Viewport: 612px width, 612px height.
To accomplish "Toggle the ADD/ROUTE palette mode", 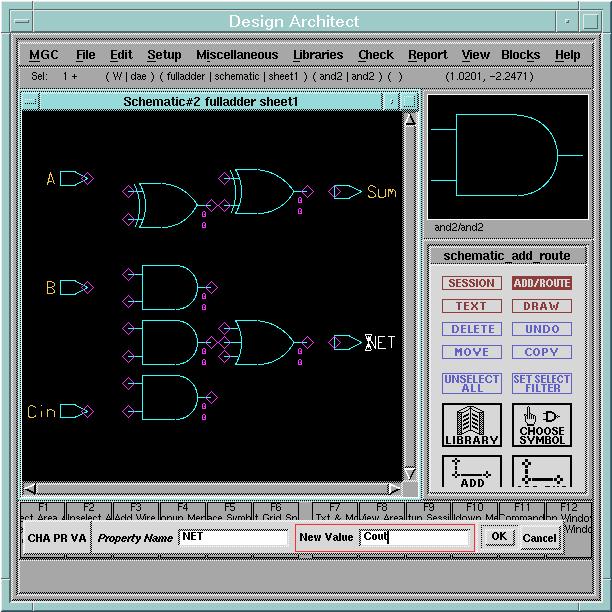I will coord(542,283).
